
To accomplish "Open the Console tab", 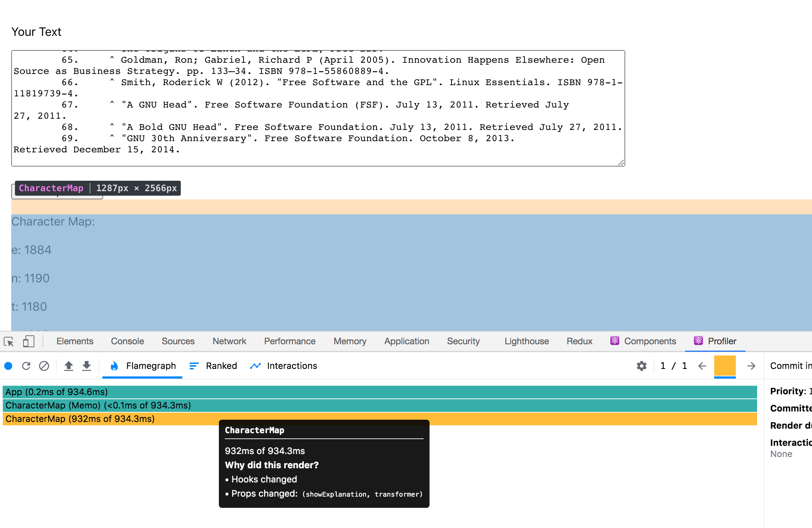I will pyautogui.click(x=127, y=341).
